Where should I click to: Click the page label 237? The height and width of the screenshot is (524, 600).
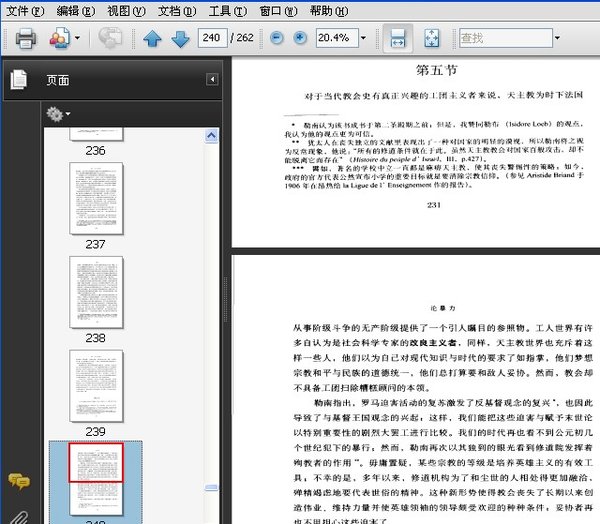95,244
